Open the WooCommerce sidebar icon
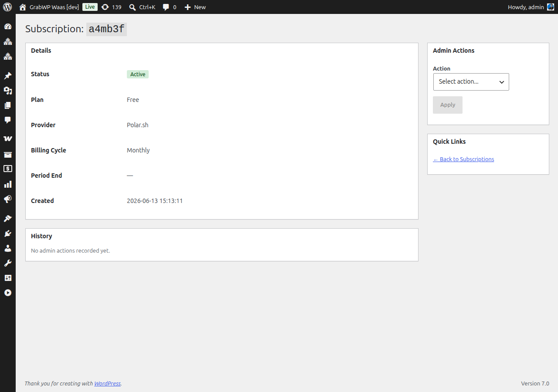Image resolution: width=558 pixels, height=392 pixels. (x=8, y=139)
